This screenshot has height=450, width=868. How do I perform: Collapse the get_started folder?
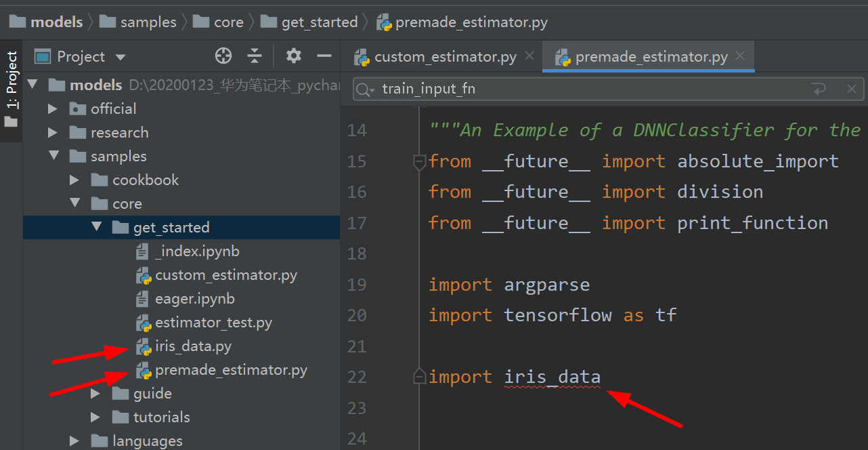click(x=96, y=227)
